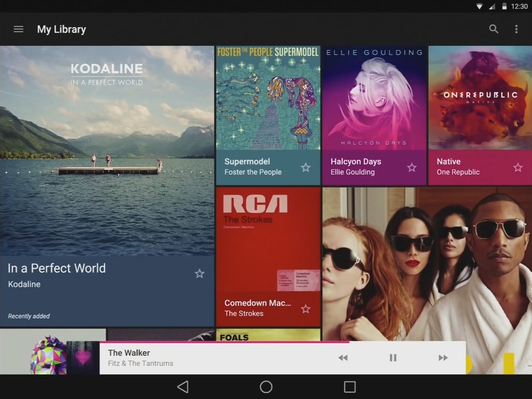
Task: Star the Native album
Action: pos(518,168)
